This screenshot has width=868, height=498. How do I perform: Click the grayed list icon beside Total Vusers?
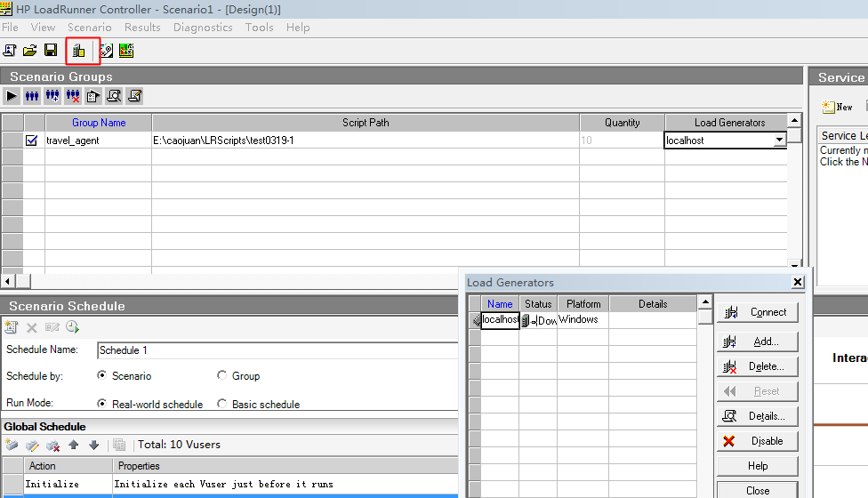tap(119, 445)
